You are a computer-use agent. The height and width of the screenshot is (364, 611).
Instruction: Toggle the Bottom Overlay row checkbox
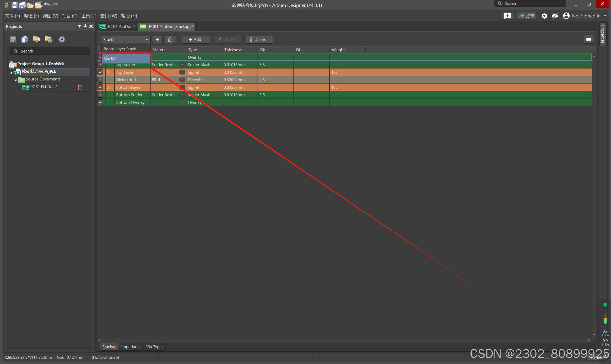coord(100,102)
